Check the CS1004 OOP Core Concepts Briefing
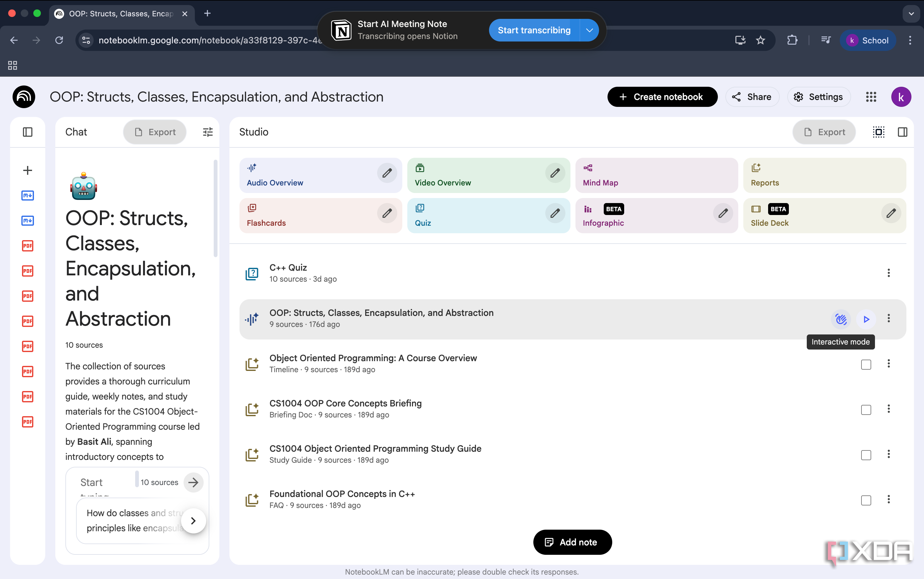Viewport: 924px width, 579px height. tap(866, 409)
